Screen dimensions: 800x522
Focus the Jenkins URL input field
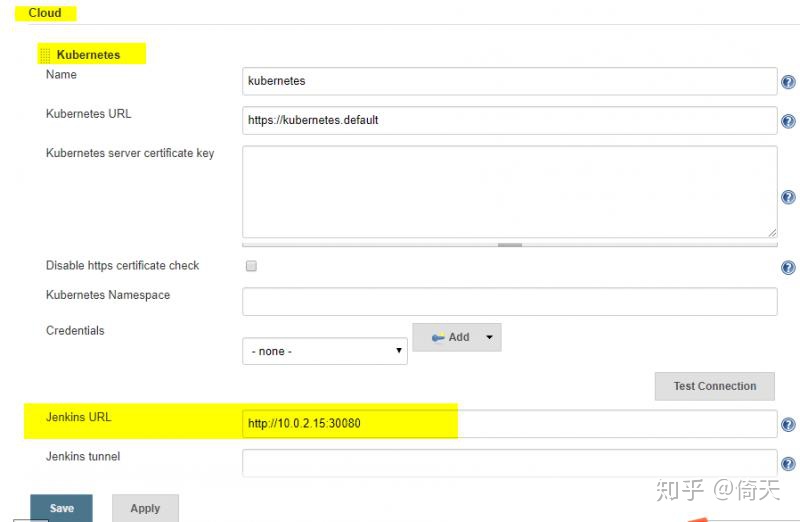[510, 424]
